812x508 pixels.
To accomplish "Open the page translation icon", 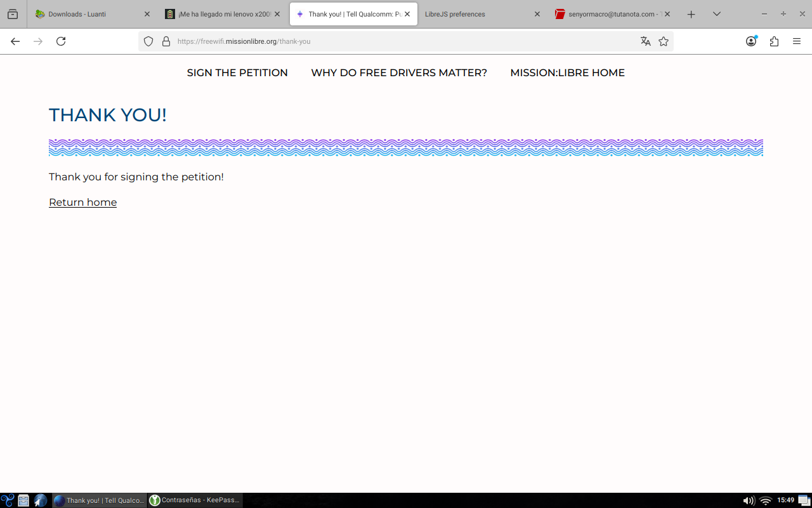I will pyautogui.click(x=645, y=41).
